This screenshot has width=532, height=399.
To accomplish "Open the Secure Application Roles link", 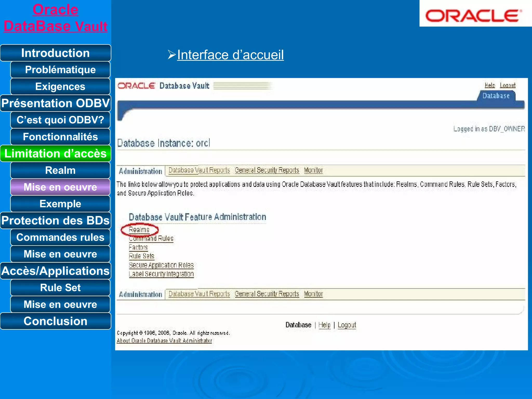I will click(161, 265).
